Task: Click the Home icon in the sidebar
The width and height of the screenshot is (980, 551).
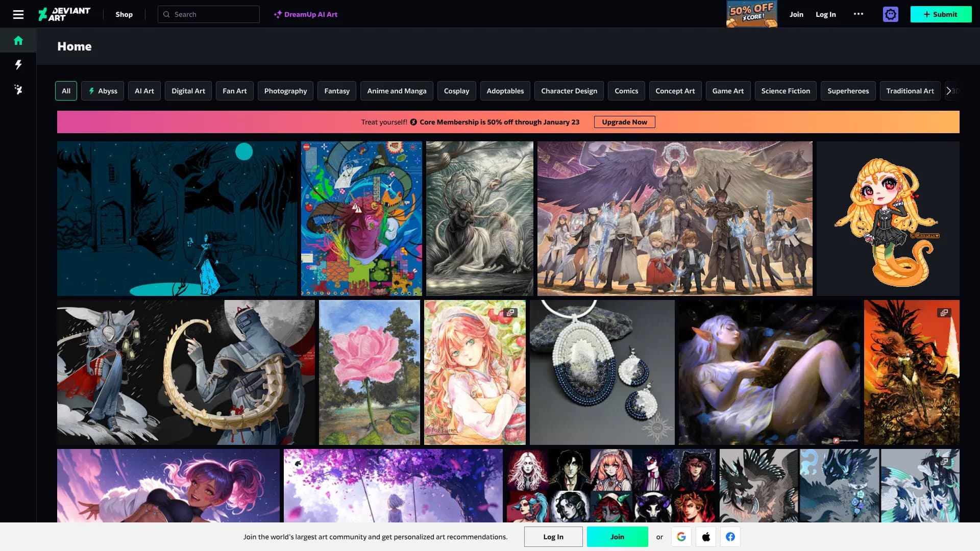Action: [x=18, y=40]
